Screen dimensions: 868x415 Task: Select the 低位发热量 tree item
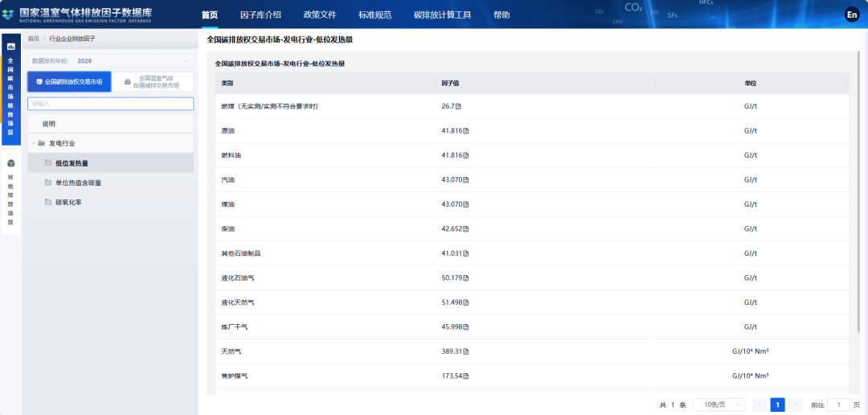click(111, 163)
